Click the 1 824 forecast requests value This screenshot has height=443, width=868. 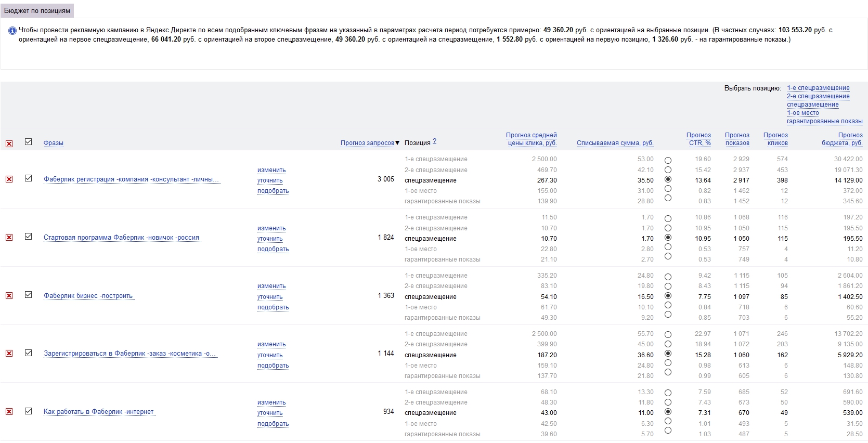coord(386,237)
